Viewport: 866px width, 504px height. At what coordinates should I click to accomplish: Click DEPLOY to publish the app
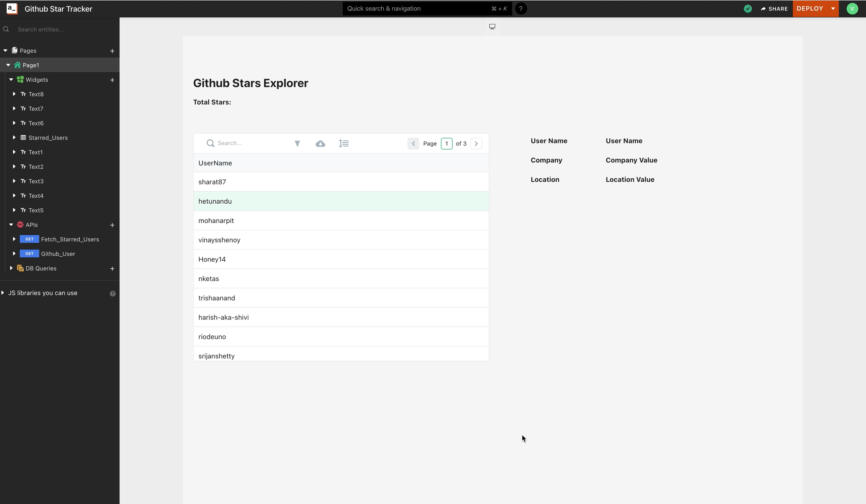point(810,8)
